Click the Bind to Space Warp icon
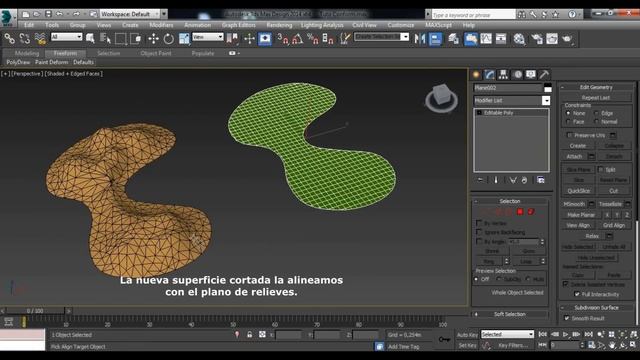The image size is (640, 360). (x=40, y=39)
